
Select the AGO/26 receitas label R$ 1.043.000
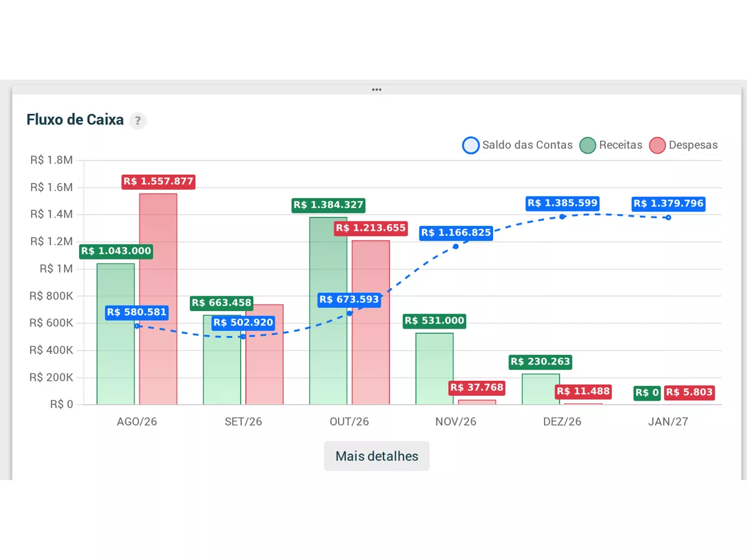[x=116, y=251]
